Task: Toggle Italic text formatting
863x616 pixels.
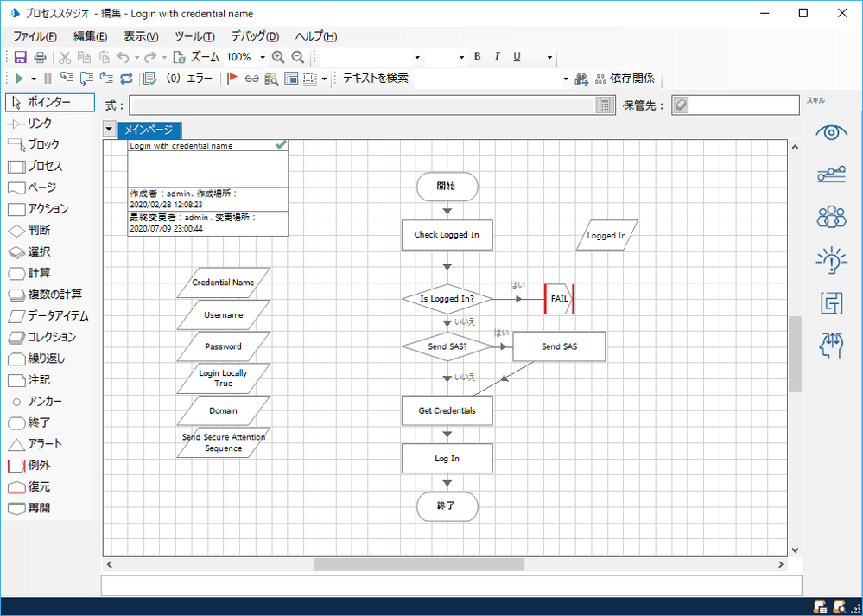Action: pos(497,57)
